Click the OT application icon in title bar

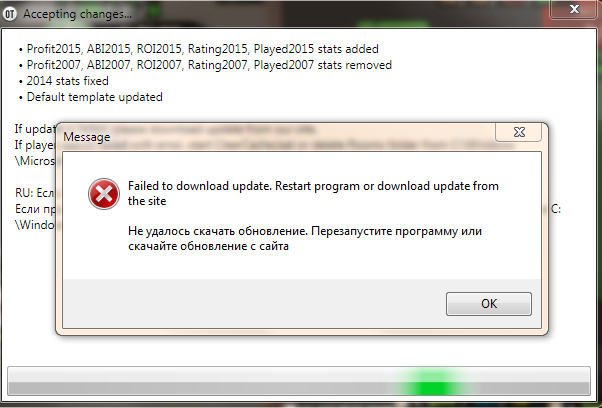pos(10,14)
